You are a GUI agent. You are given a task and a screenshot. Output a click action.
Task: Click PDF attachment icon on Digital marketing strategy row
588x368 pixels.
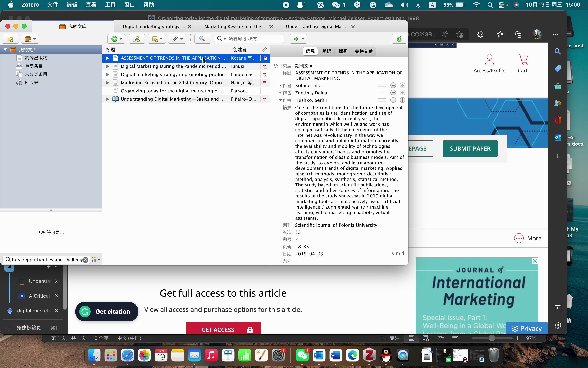265,74
